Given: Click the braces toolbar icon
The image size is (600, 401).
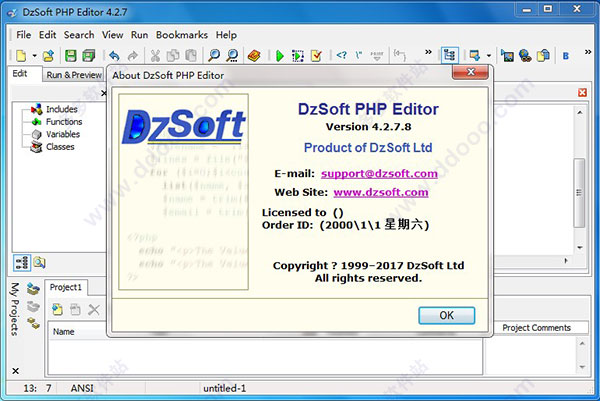Looking at the screenshot, I should coord(400,55).
